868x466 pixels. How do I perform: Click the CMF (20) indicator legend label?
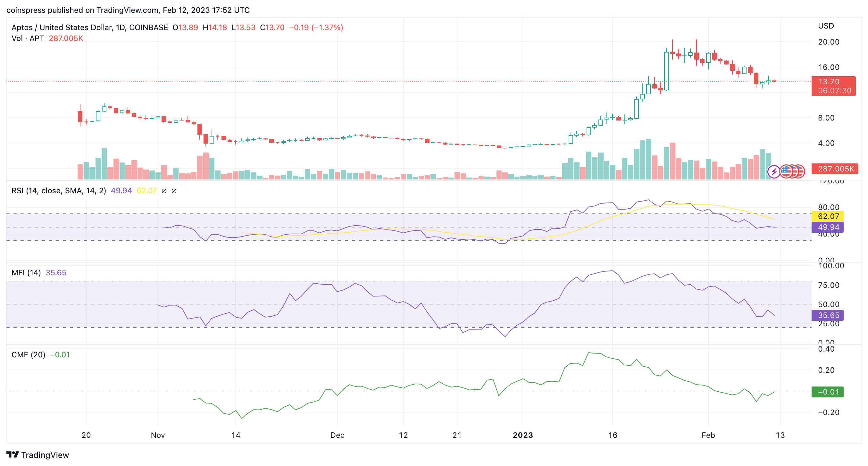tap(28, 355)
